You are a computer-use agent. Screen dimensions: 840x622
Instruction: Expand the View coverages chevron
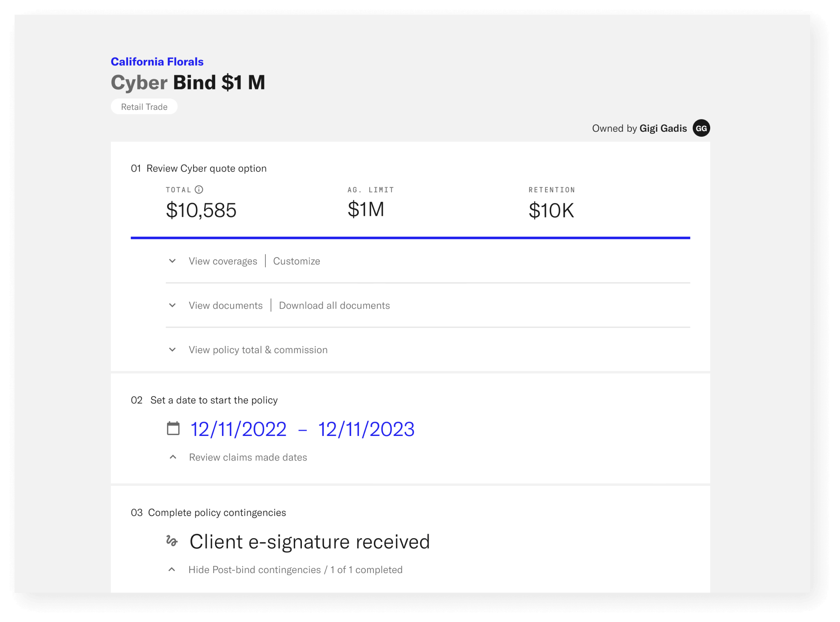(x=172, y=261)
